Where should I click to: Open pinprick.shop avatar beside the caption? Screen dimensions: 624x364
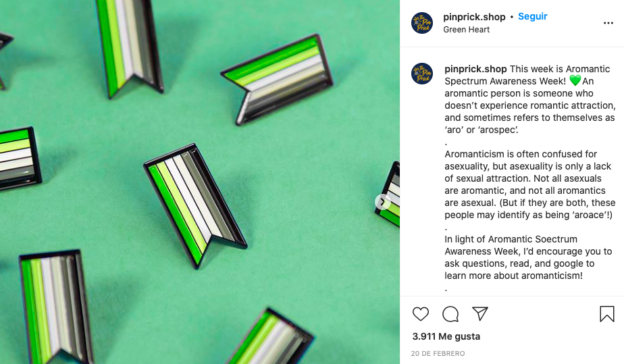click(422, 74)
